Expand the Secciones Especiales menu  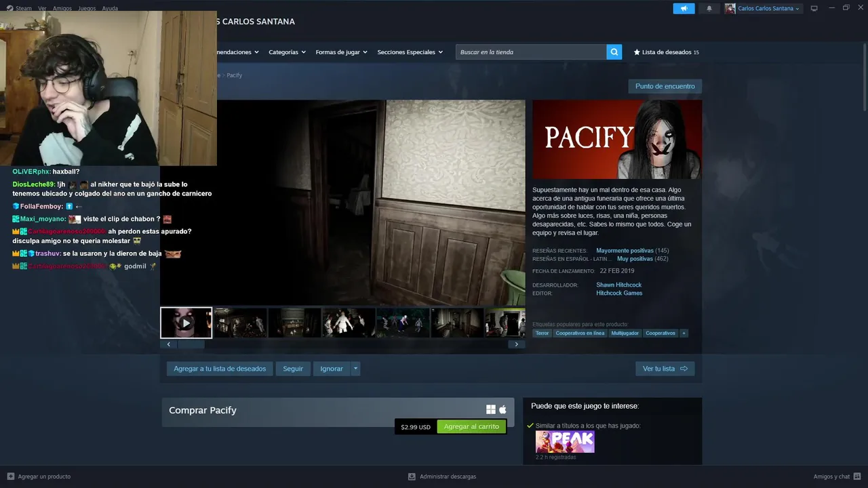[x=410, y=52]
